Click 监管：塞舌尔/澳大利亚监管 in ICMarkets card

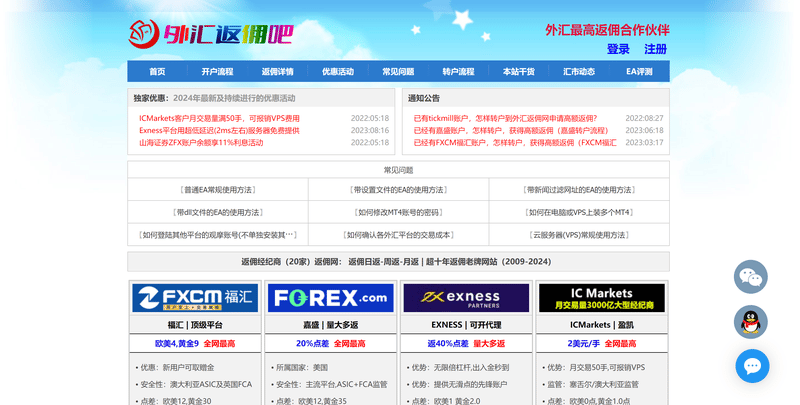click(x=591, y=384)
